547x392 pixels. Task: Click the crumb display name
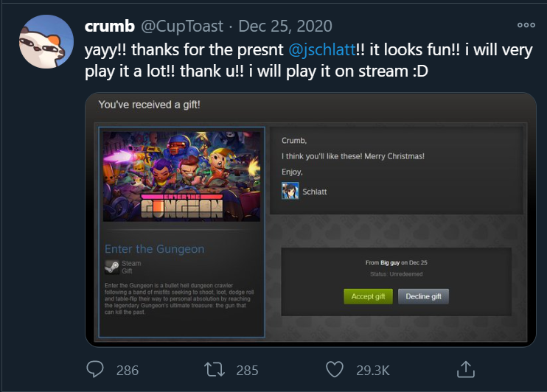(110, 26)
